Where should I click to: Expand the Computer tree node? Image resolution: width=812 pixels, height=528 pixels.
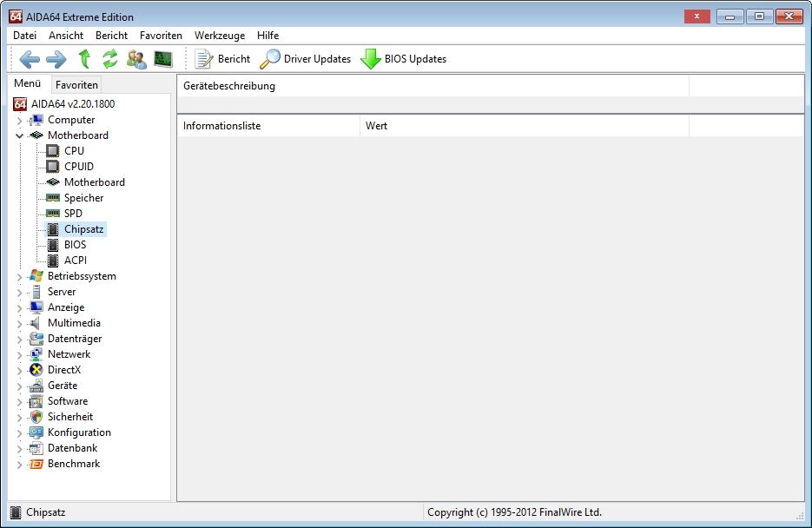pos(19,121)
